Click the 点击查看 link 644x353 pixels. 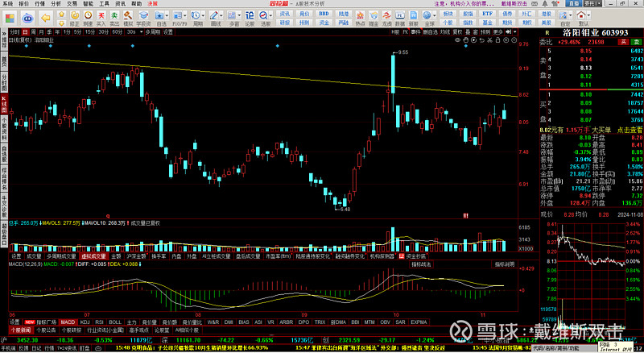(x=630, y=130)
